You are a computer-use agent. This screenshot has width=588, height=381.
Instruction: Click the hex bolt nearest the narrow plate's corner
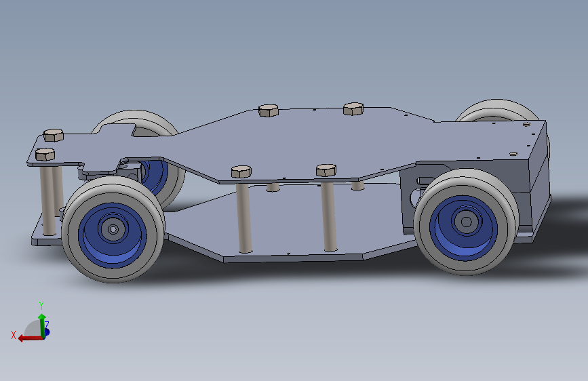click(x=45, y=155)
